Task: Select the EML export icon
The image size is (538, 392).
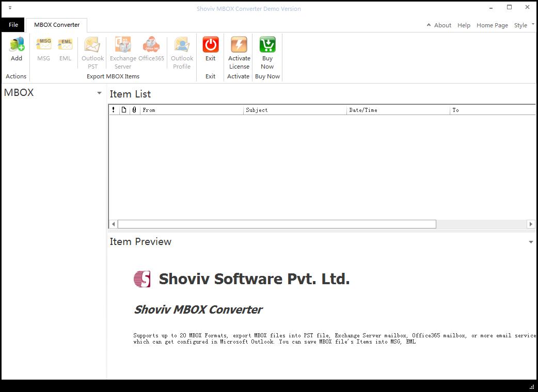Action: tap(65, 45)
